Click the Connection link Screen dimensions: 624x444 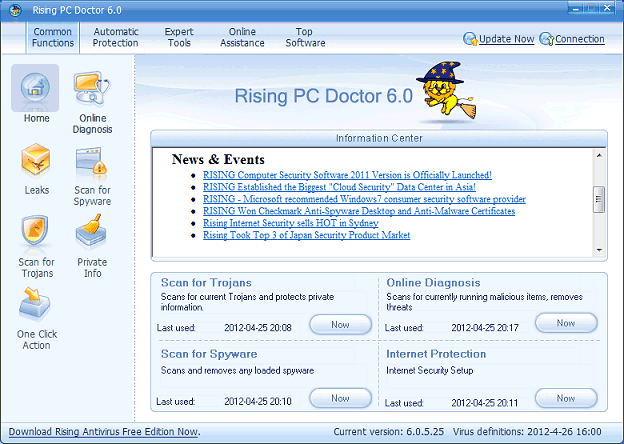click(x=580, y=40)
